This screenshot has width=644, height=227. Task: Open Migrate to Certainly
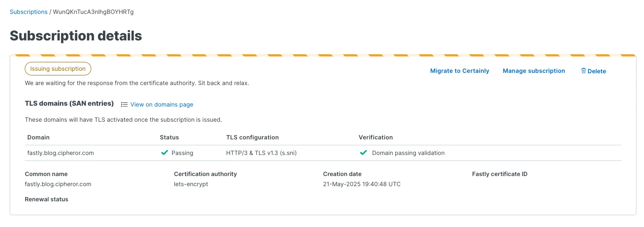(x=459, y=71)
